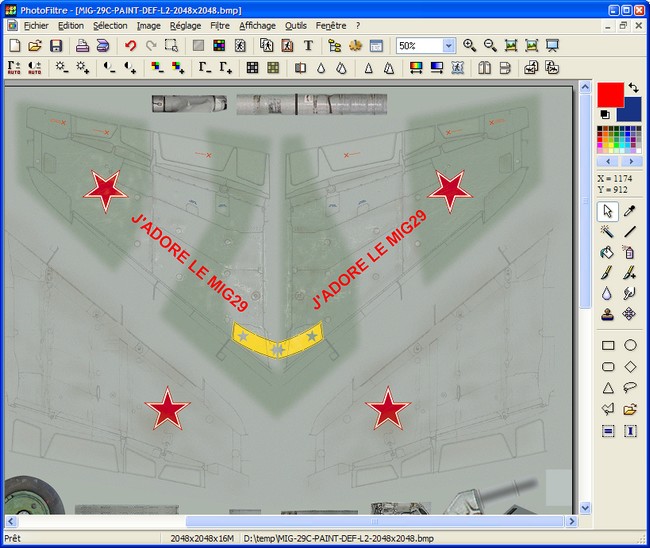Viewport: 650px width, 548px height.
Task: Open the Edition menu
Action: point(71,26)
